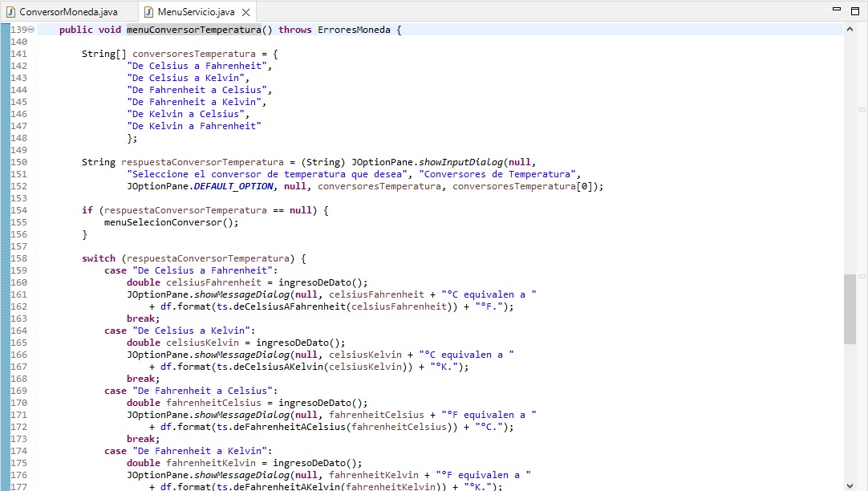This screenshot has height=491, width=868.
Task: Click the string "De Kelvin a Celsius" on line 146
Action: point(185,114)
